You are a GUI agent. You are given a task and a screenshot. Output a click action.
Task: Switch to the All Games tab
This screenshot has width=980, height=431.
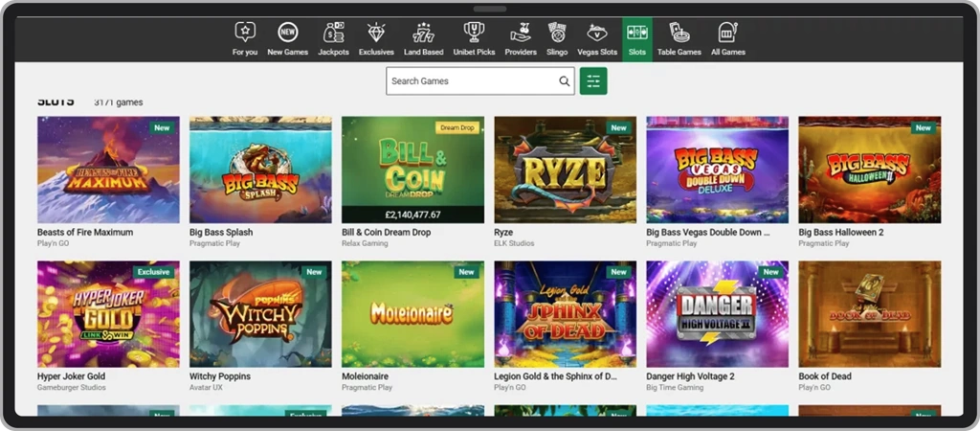coord(728,38)
